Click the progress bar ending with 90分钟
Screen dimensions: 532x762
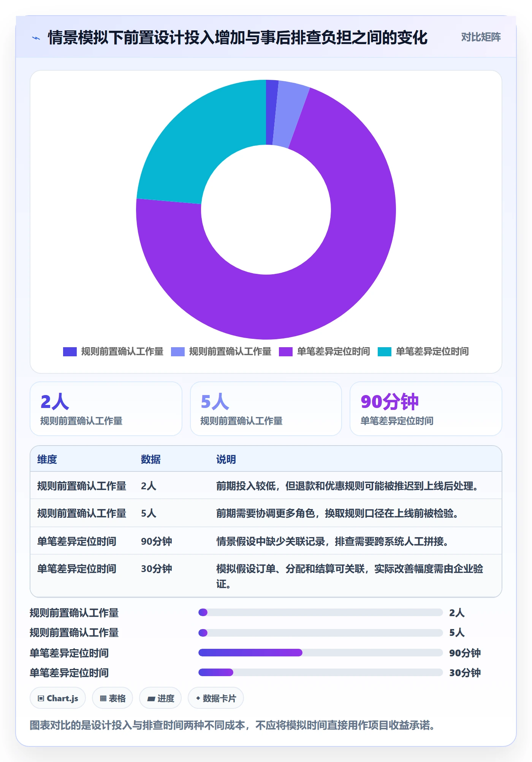[x=320, y=653]
